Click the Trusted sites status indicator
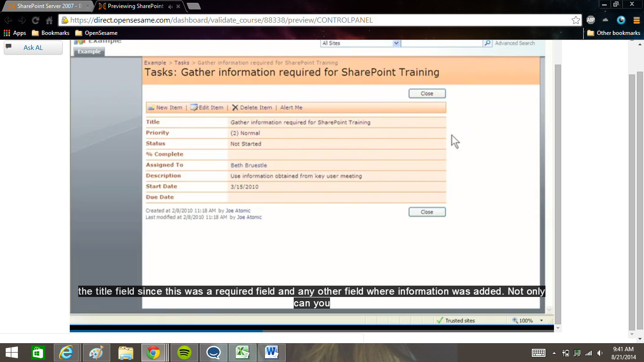Image resolution: width=644 pixels, height=362 pixels. 456,321
